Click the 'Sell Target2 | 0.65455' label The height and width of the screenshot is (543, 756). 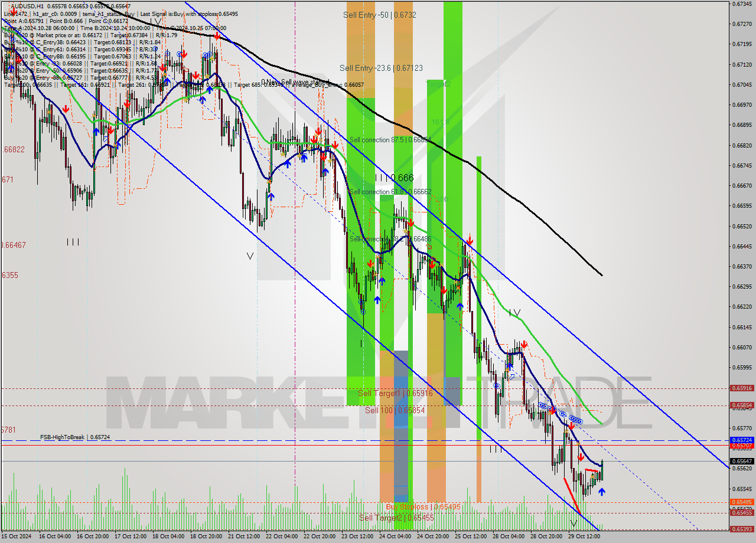click(x=397, y=518)
